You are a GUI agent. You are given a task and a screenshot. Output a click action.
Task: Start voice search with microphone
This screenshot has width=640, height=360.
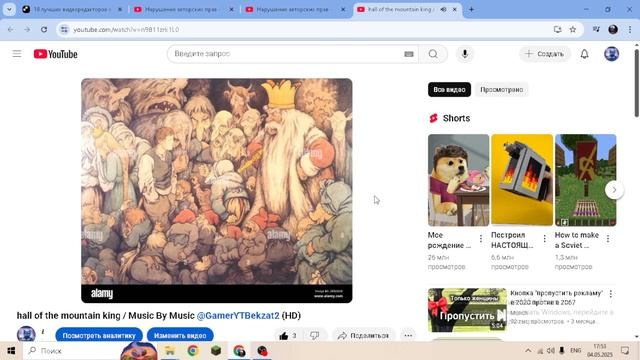coord(464,54)
